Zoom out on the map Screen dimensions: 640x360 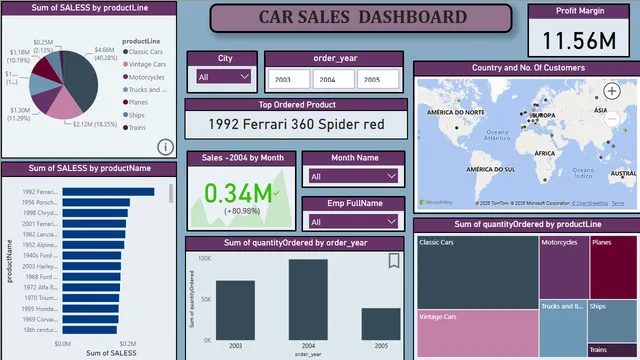click(x=611, y=119)
